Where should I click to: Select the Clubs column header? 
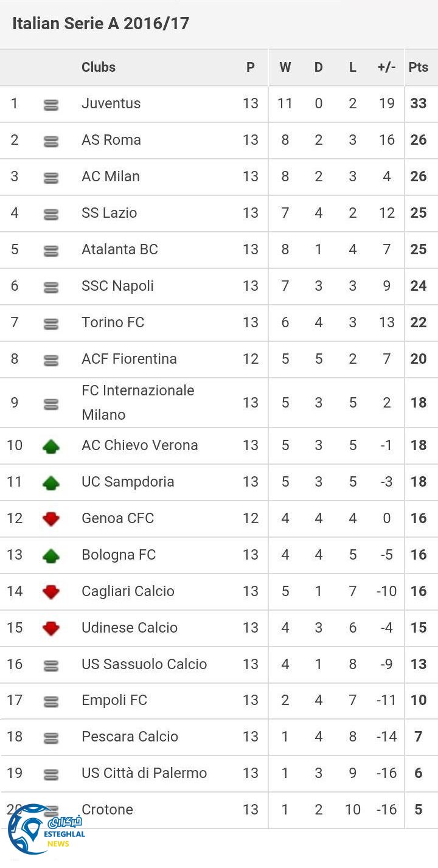(99, 68)
